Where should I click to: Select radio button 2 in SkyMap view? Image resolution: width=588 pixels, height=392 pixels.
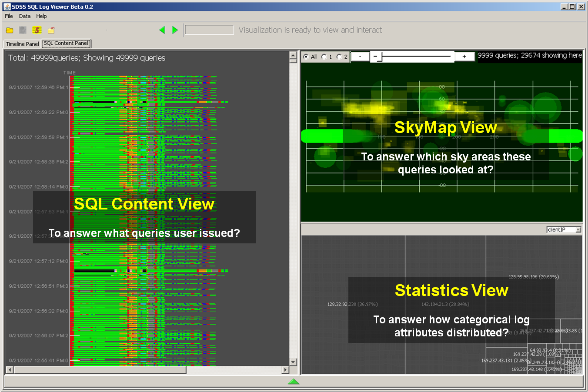[339, 56]
